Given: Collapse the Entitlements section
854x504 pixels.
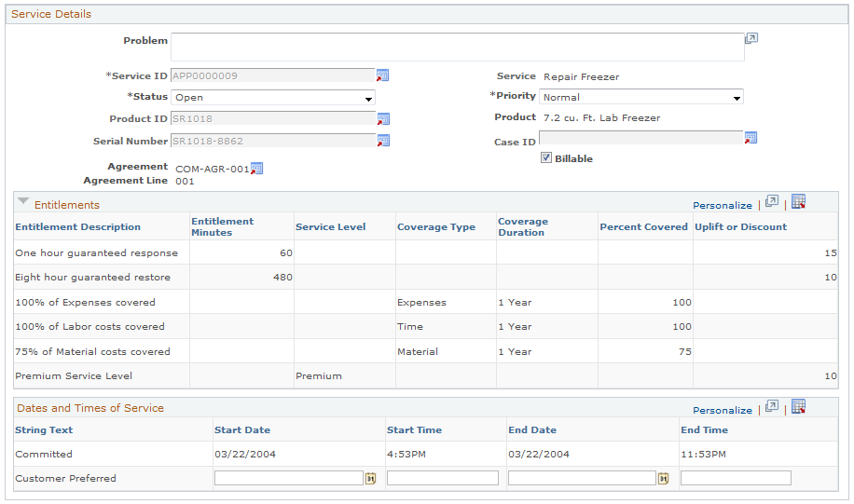Looking at the screenshot, I should click(x=23, y=201).
